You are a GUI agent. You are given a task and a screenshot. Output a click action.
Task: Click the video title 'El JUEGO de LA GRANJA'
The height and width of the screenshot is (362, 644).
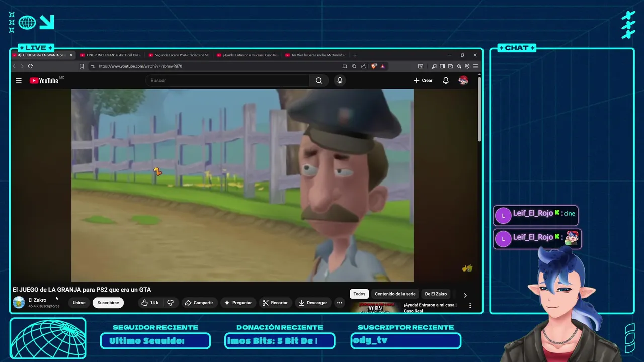(82, 290)
